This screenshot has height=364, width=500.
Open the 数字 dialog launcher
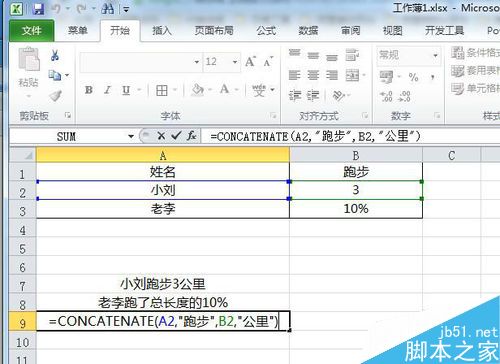(437, 116)
